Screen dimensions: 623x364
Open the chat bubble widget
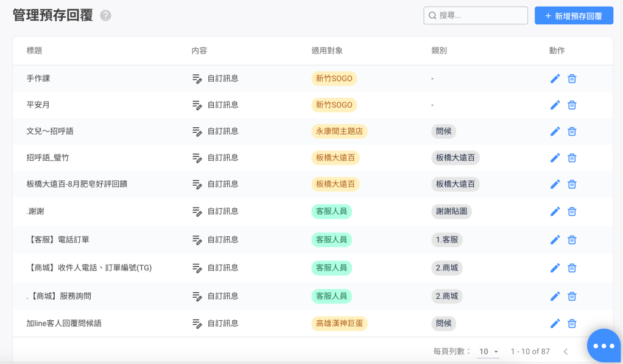click(x=603, y=346)
